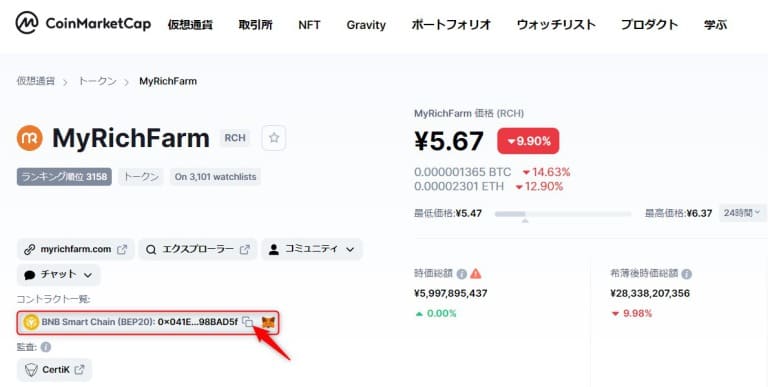Expand the コミュニティ dropdown

tap(312, 249)
